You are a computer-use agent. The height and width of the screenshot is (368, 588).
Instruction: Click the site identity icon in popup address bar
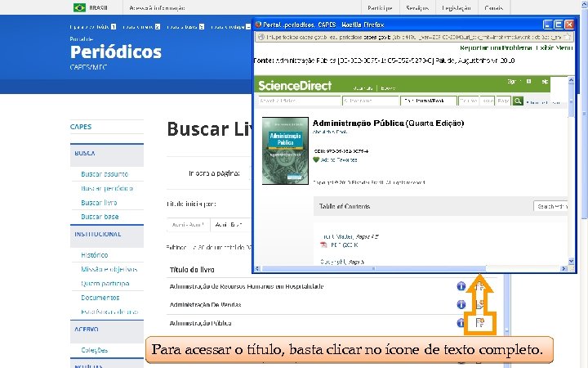[262, 37]
